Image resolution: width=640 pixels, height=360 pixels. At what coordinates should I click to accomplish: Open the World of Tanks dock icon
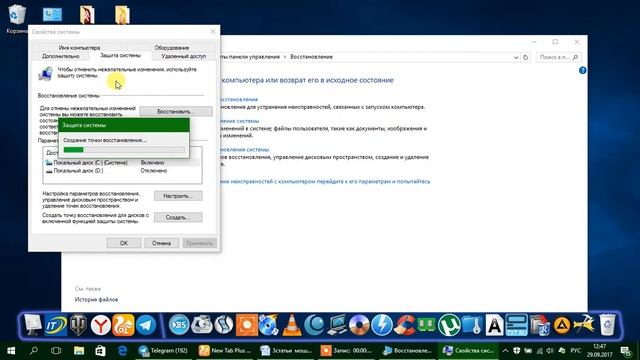click(78, 325)
